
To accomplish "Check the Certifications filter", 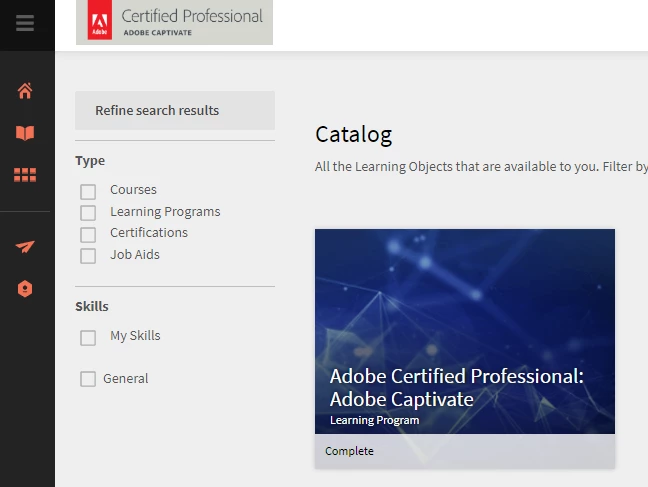I will pyautogui.click(x=88, y=234).
